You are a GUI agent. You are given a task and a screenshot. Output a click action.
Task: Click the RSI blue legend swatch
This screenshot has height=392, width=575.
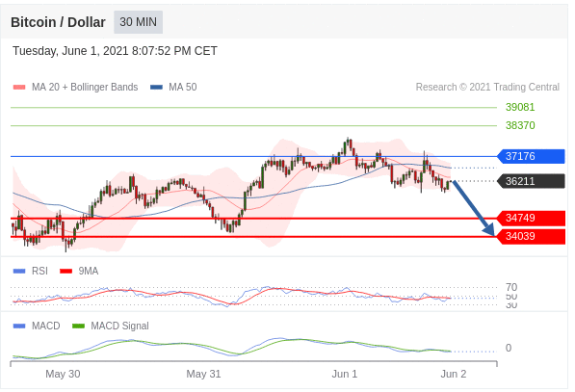tap(19, 272)
